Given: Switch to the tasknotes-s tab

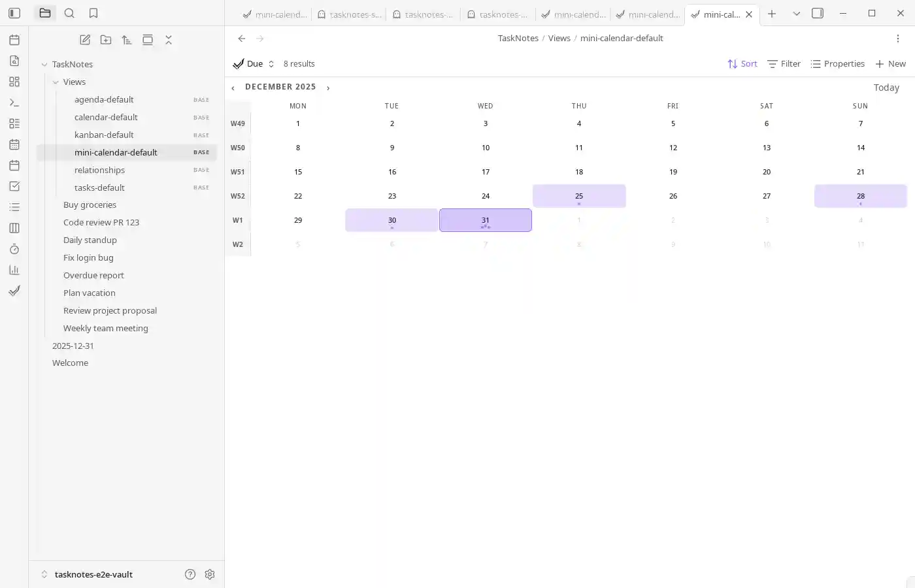Looking at the screenshot, I should point(349,14).
